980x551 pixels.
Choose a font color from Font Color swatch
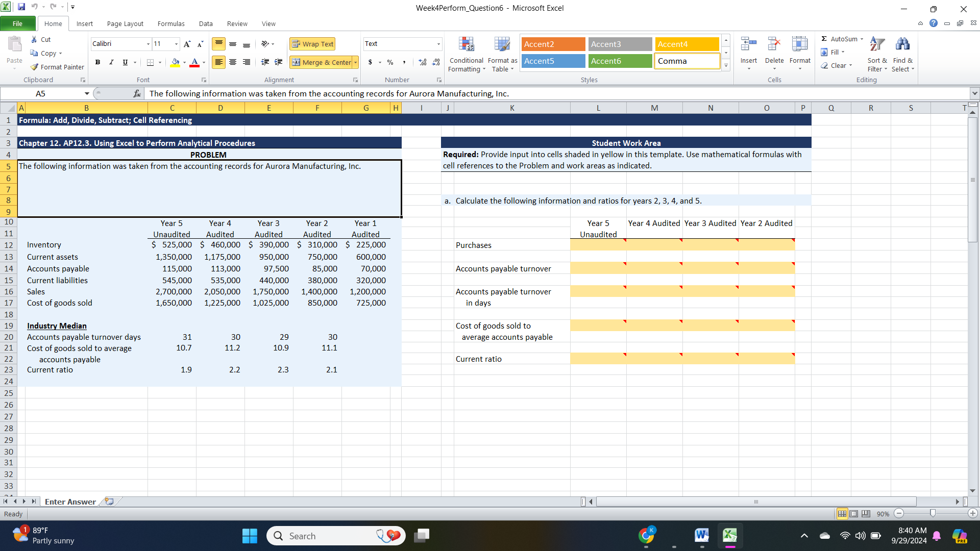[x=194, y=62]
